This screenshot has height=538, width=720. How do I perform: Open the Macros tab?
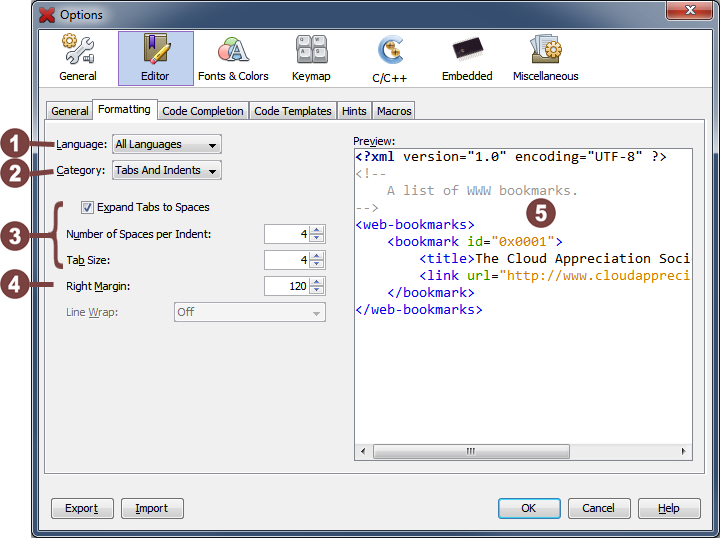(393, 111)
